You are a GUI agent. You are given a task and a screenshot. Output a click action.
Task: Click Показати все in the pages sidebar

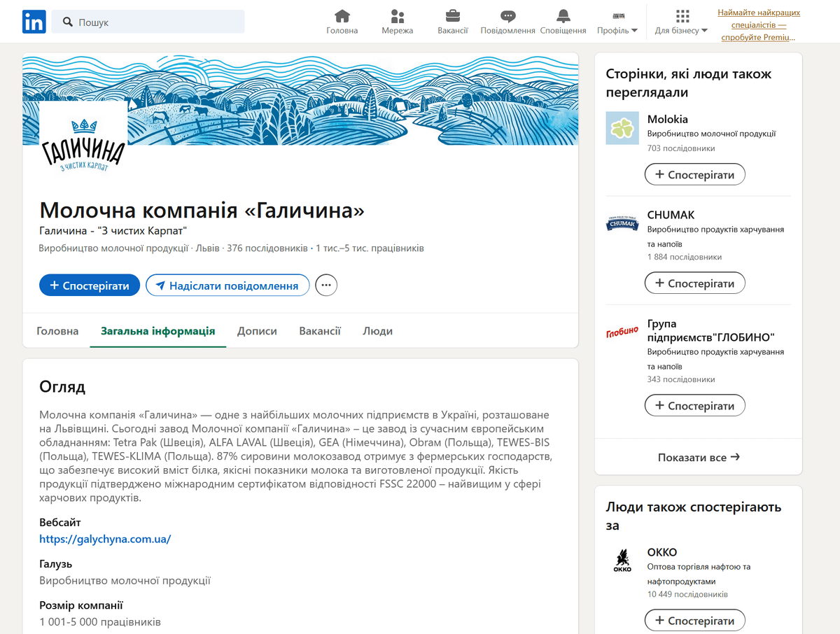[697, 457]
